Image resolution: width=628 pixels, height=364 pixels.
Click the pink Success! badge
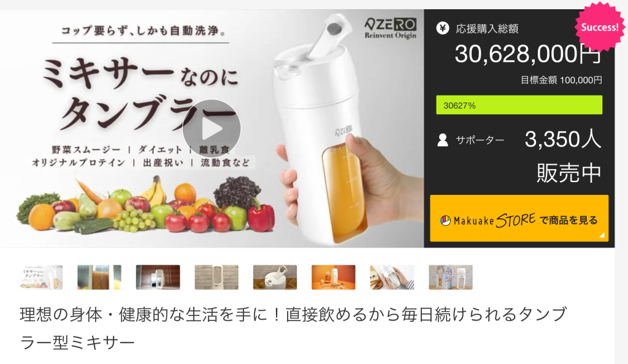(600, 27)
